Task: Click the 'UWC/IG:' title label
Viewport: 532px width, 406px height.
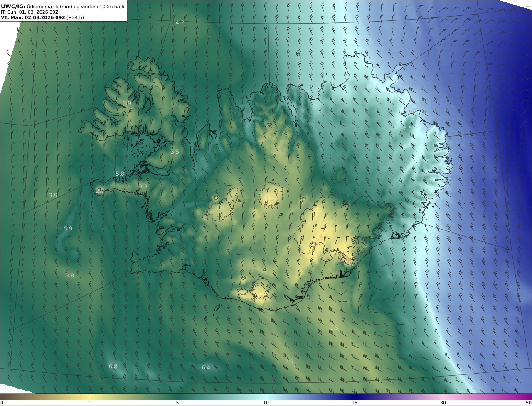Action: coord(13,6)
